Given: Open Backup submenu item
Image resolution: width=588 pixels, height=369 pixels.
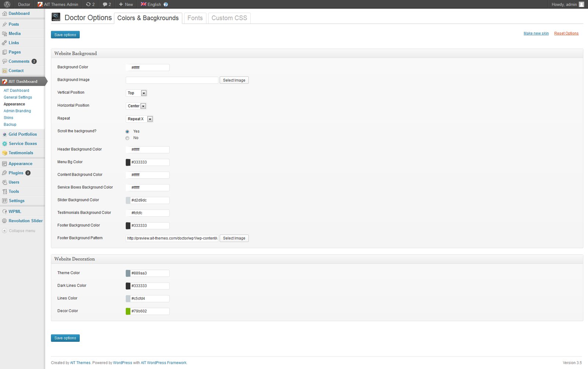Looking at the screenshot, I should [10, 125].
